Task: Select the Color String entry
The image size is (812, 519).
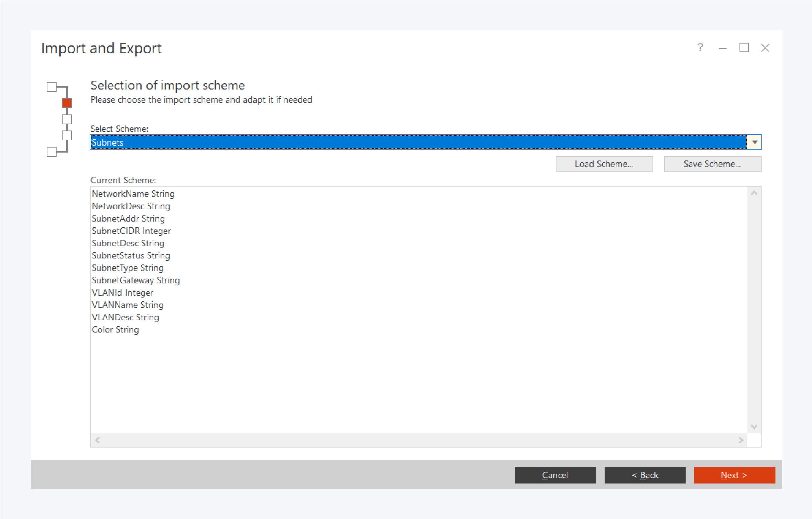Action: pyautogui.click(x=115, y=330)
